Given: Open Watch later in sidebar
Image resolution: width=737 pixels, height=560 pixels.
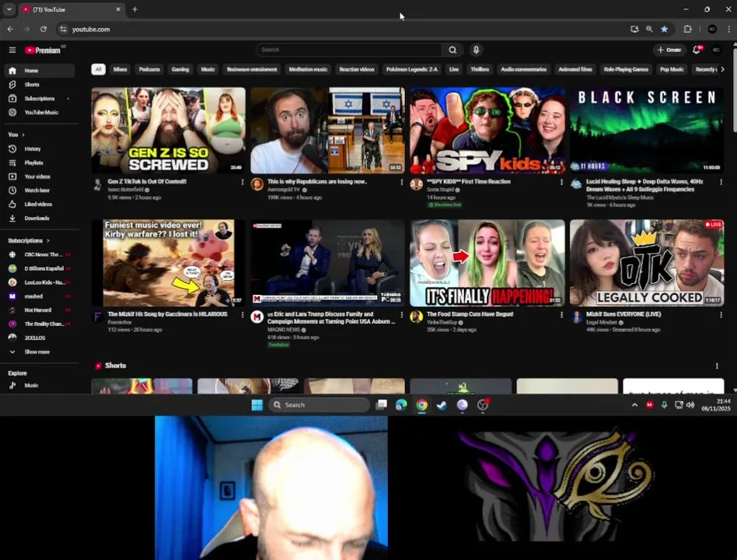Looking at the screenshot, I should tap(40, 191).
